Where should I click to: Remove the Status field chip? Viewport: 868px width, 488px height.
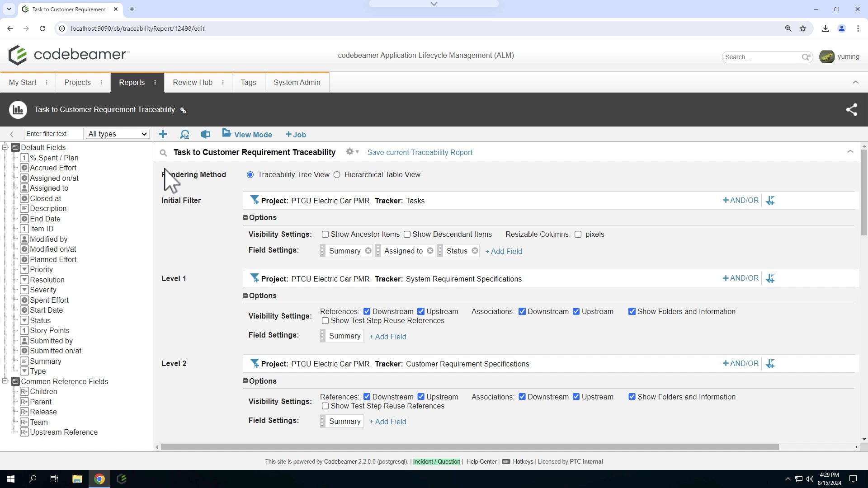pos(475,251)
